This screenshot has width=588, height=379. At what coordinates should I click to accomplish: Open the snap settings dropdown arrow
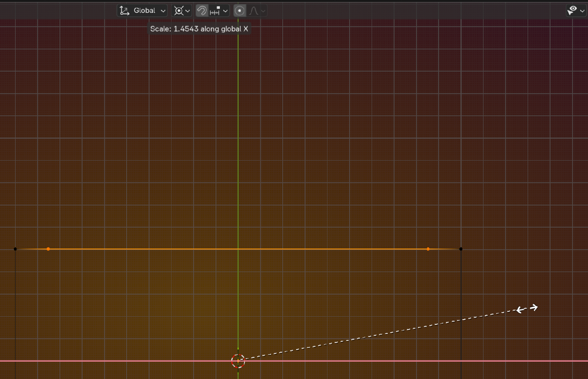(225, 11)
